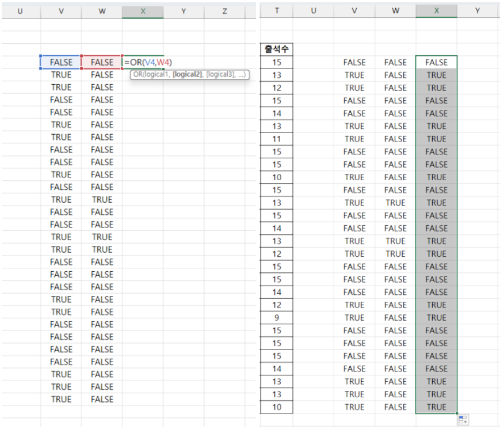Screen dimensions: 504x429
Task: Select column Z header in left sheet
Action: tap(224, 12)
